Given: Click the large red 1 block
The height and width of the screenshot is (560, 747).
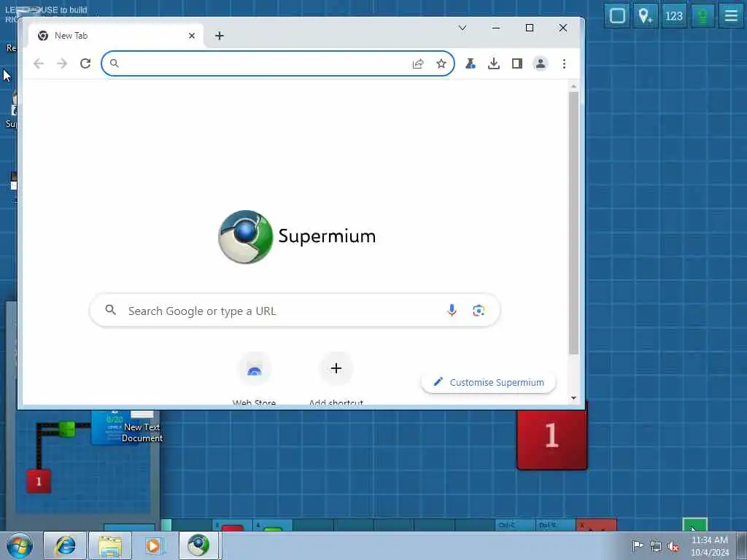Looking at the screenshot, I should pyautogui.click(x=552, y=438).
